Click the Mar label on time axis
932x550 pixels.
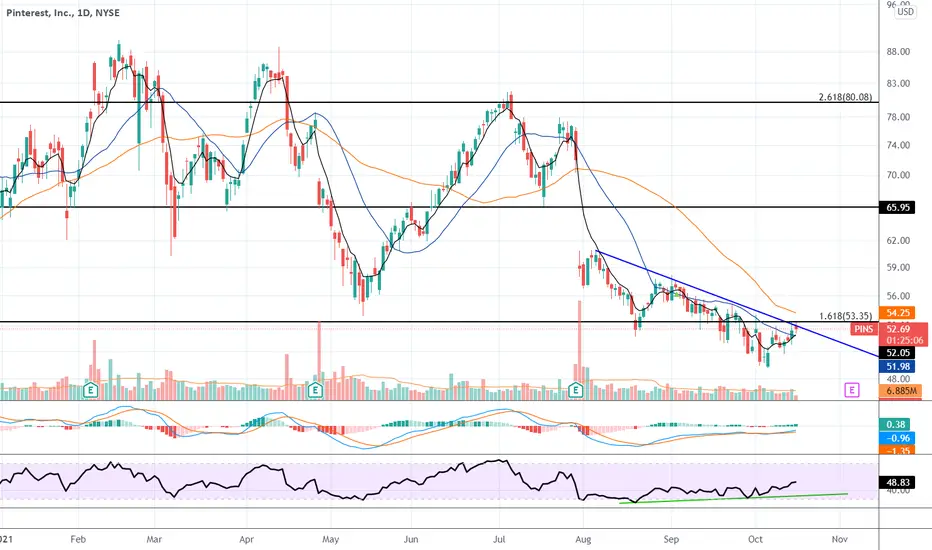click(154, 539)
